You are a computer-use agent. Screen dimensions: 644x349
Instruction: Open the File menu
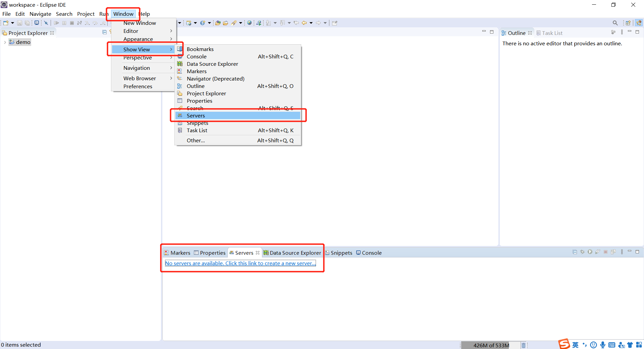point(6,14)
